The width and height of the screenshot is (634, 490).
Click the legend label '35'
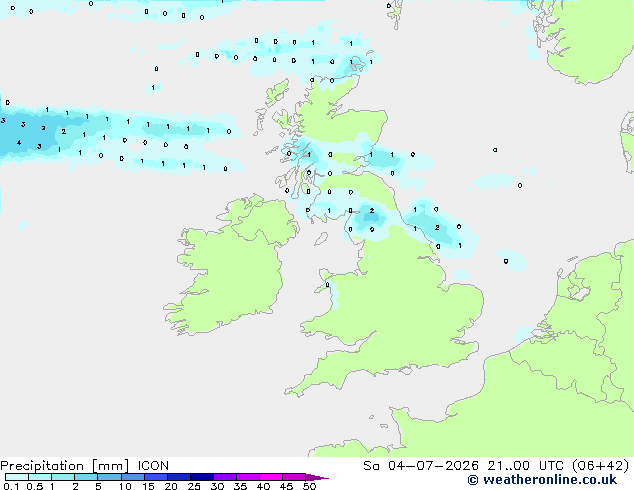[240, 486]
